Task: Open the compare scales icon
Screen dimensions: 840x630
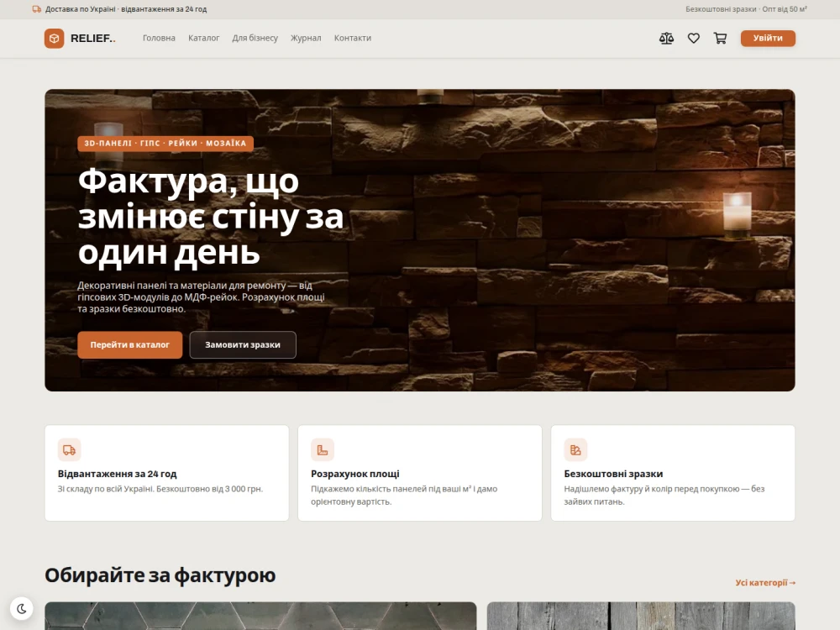Action: [x=666, y=39]
